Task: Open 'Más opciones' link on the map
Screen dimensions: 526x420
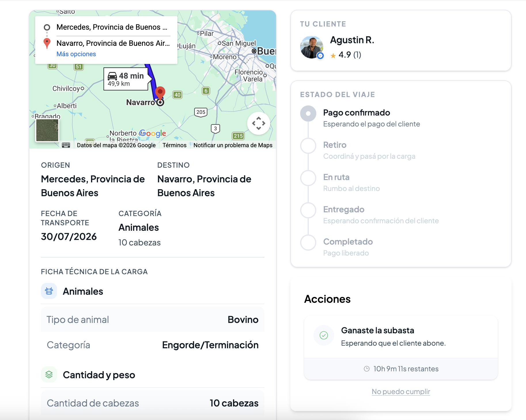Action: [76, 54]
